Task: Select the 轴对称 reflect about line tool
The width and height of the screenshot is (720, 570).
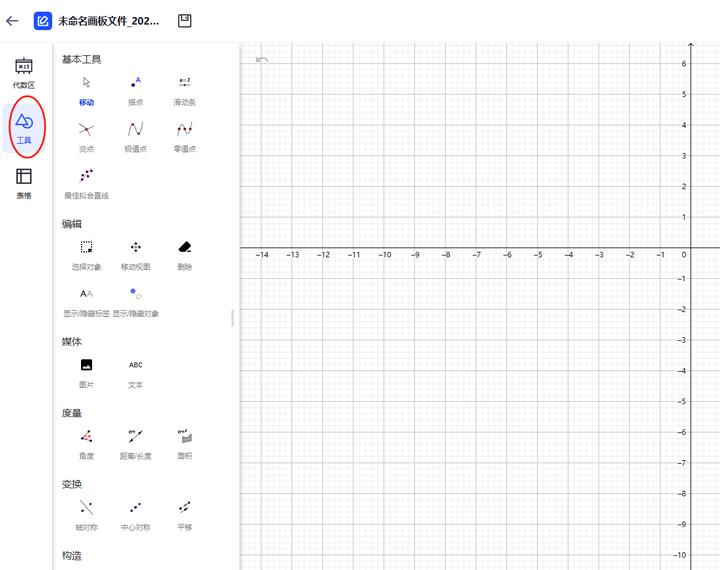Action: [86, 516]
